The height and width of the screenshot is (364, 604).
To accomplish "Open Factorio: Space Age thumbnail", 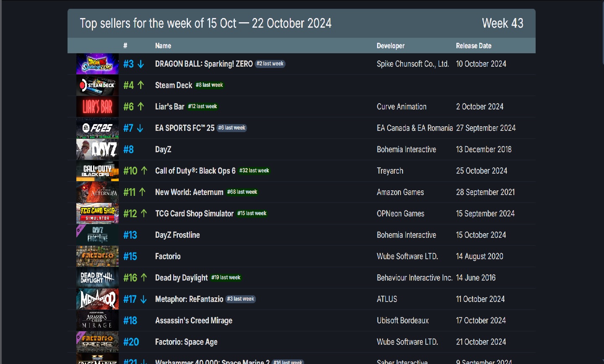I will point(97,342).
